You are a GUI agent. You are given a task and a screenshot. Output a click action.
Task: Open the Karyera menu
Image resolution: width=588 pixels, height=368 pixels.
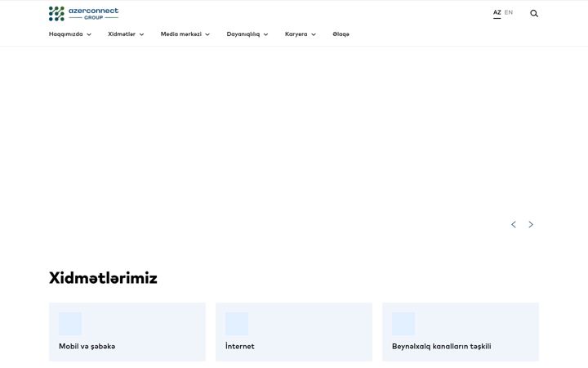click(296, 34)
